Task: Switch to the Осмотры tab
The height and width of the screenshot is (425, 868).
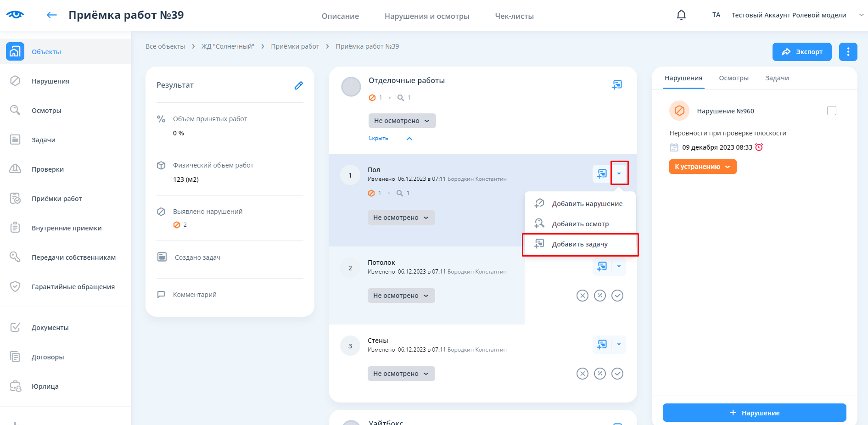Action: pyautogui.click(x=734, y=78)
